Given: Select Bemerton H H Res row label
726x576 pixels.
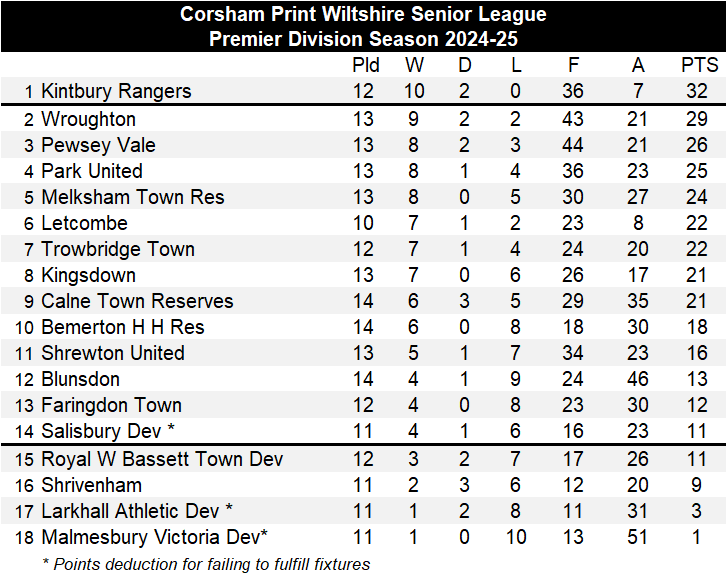Looking at the screenshot, I should [122, 327].
